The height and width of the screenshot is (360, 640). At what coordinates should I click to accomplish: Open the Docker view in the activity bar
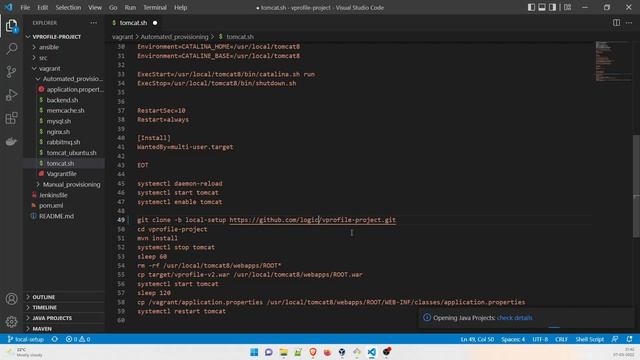coord(11,141)
